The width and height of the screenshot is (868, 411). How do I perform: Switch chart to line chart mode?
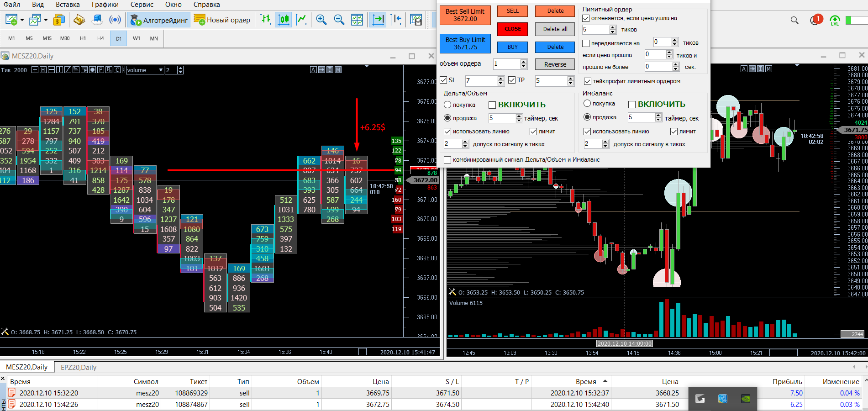(301, 20)
